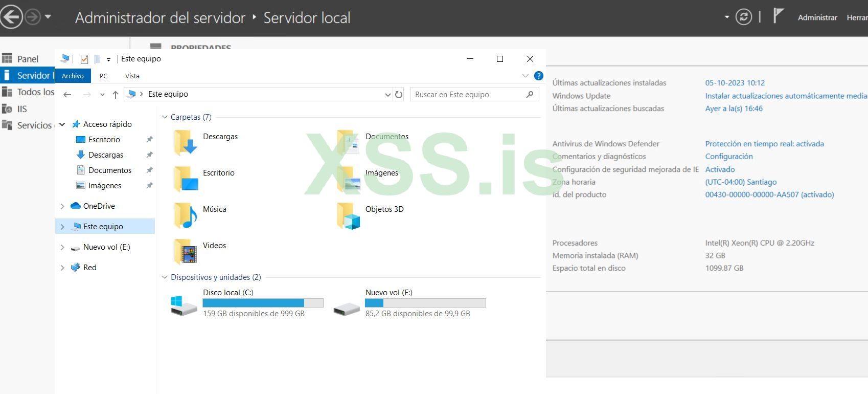Click the Protección en tiempo real link

click(764, 144)
